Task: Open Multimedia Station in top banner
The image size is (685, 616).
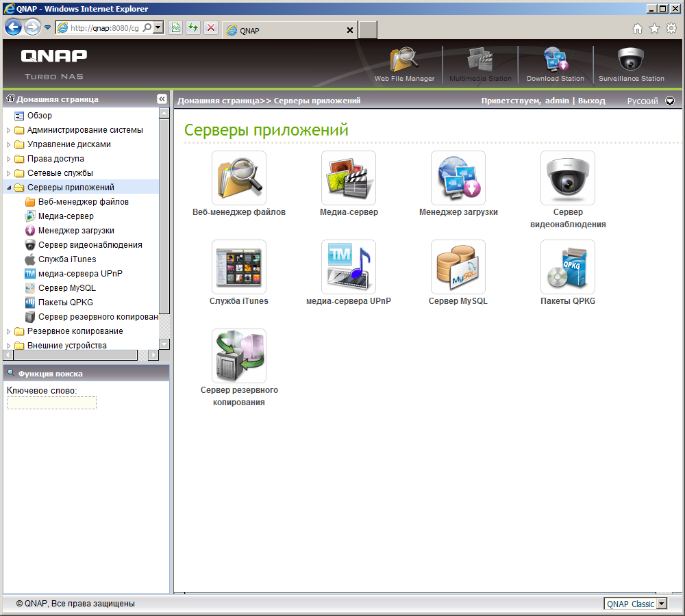Action: click(x=480, y=64)
